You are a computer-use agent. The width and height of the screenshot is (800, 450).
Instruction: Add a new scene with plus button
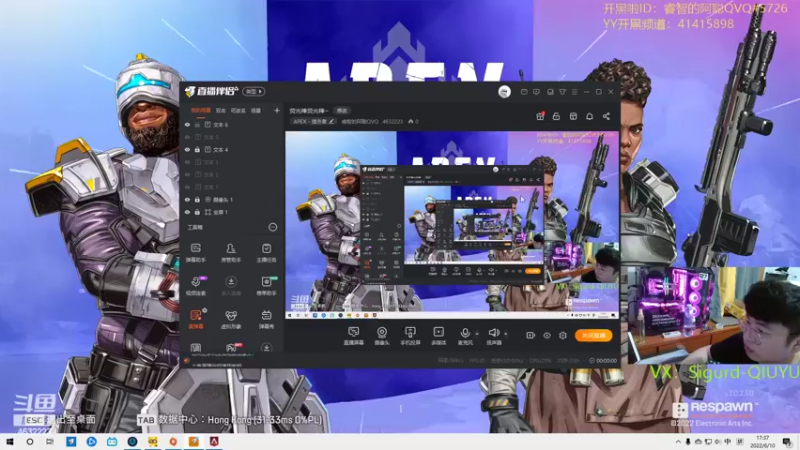coord(277,110)
